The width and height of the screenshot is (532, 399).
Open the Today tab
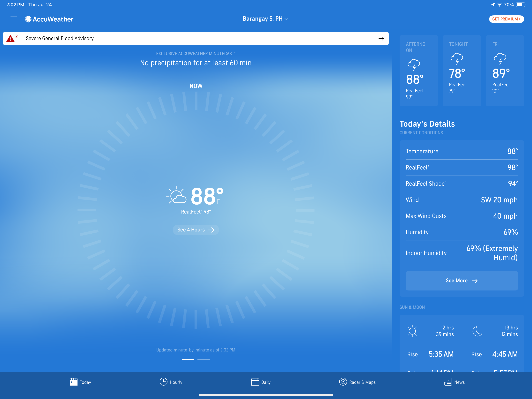click(80, 382)
